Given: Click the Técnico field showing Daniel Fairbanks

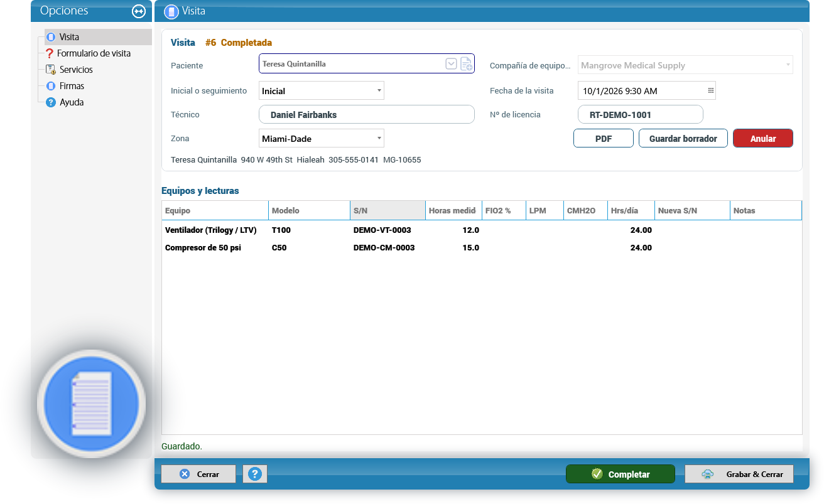Looking at the screenshot, I should click(367, 115).
